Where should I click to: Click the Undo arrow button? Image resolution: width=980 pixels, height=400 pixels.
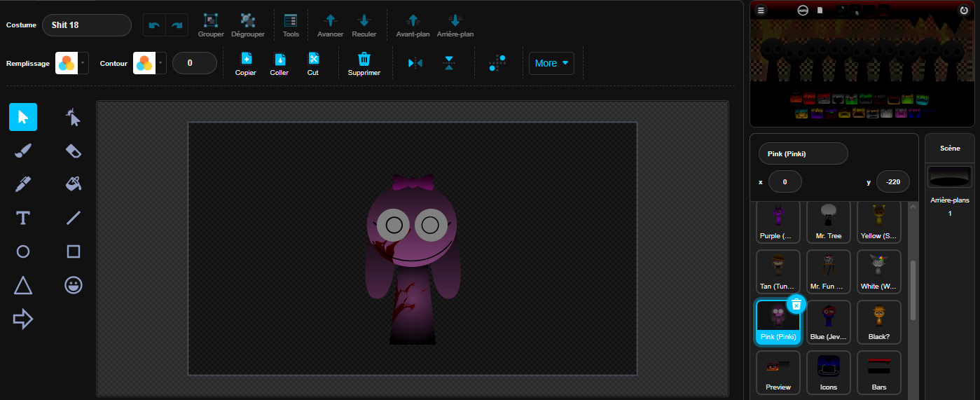coord(154,25)
